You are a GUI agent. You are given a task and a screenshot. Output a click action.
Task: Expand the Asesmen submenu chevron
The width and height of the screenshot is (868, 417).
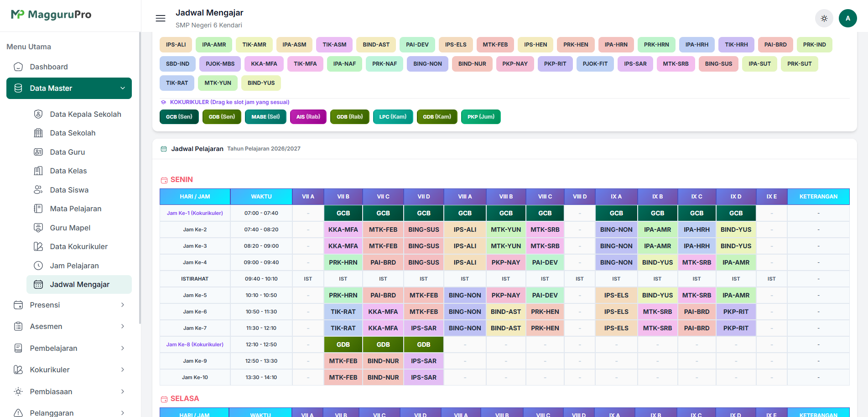click(x=123, y=326)
